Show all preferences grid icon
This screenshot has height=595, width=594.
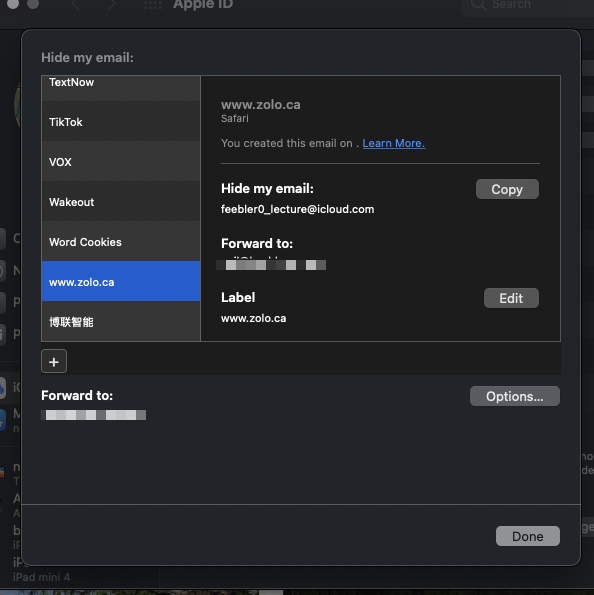click(153, 5)
